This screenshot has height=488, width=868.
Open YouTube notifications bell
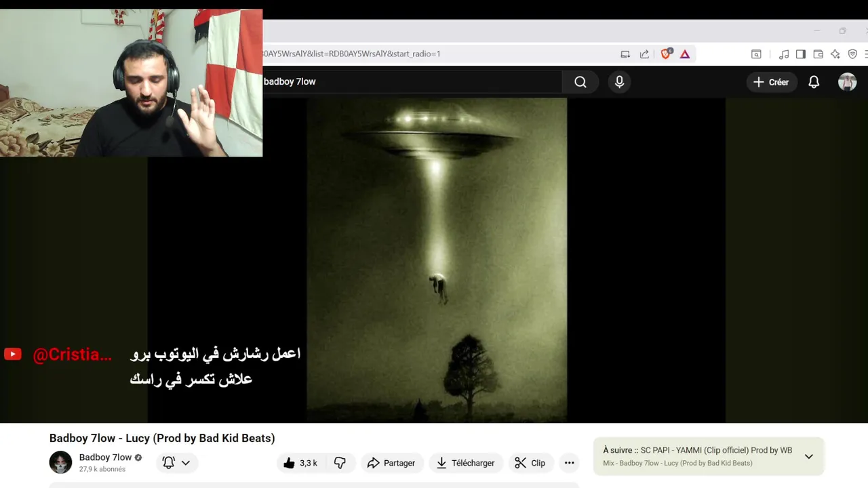[x=814, y=82]
